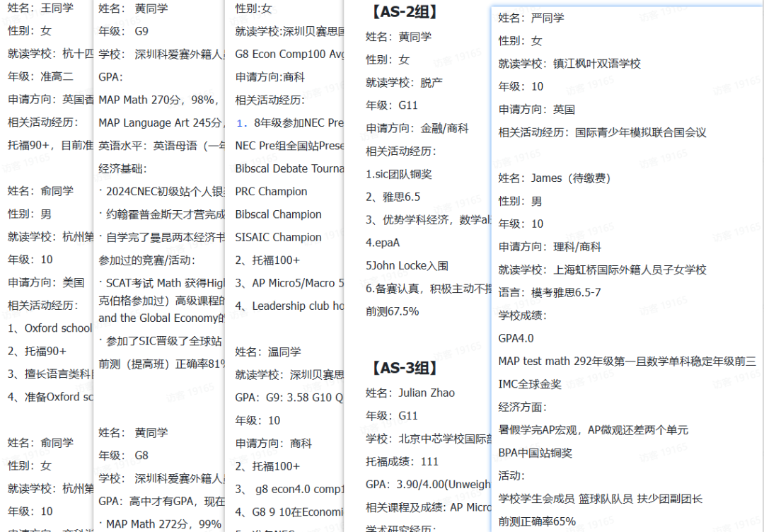Select the line '4、Leadership club ho'

click(x=290, y=306)
